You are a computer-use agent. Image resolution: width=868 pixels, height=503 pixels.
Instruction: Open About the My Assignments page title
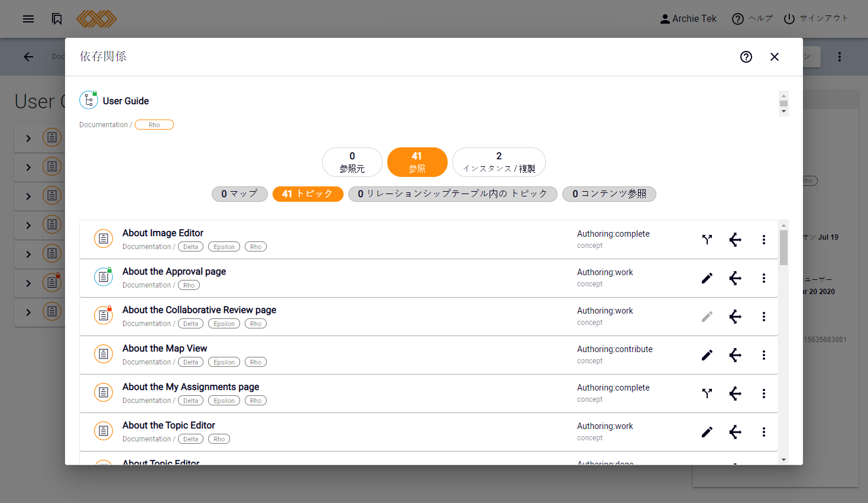(190, 387)
